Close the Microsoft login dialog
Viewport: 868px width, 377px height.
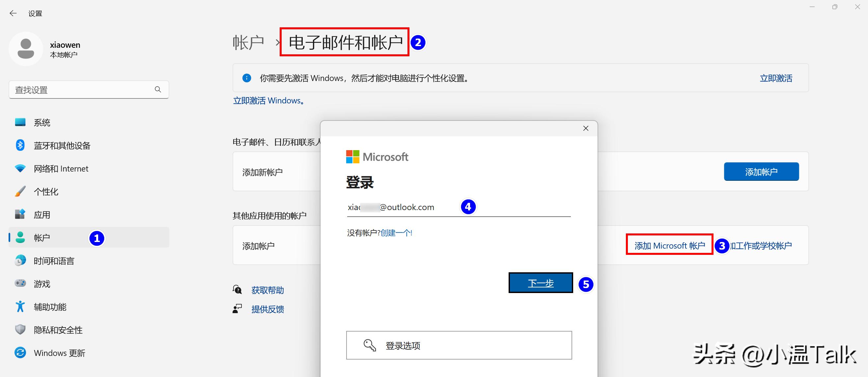pos(586,128)
